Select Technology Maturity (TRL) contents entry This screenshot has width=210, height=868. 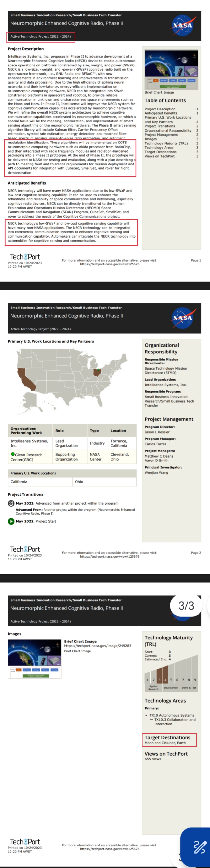tap(166, 143)
